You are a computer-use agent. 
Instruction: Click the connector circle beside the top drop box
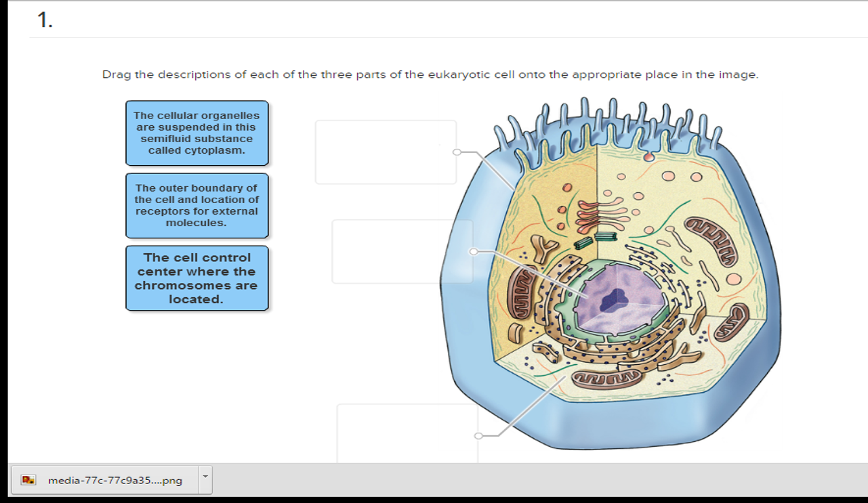click(x=457, y=152)
